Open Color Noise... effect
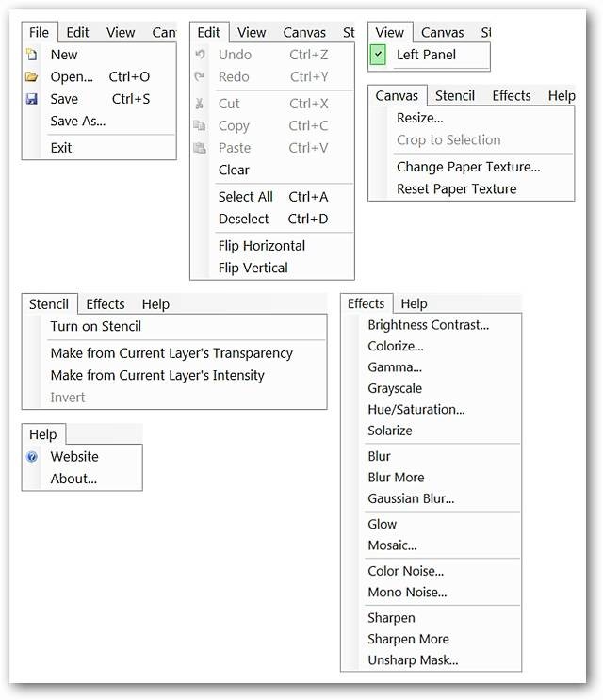The width and height of the screenshot is (603, 700). coord(406,571)
